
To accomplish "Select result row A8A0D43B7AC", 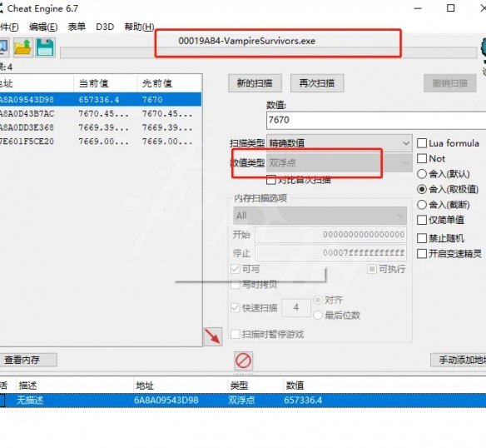I will tap(101, 113).
